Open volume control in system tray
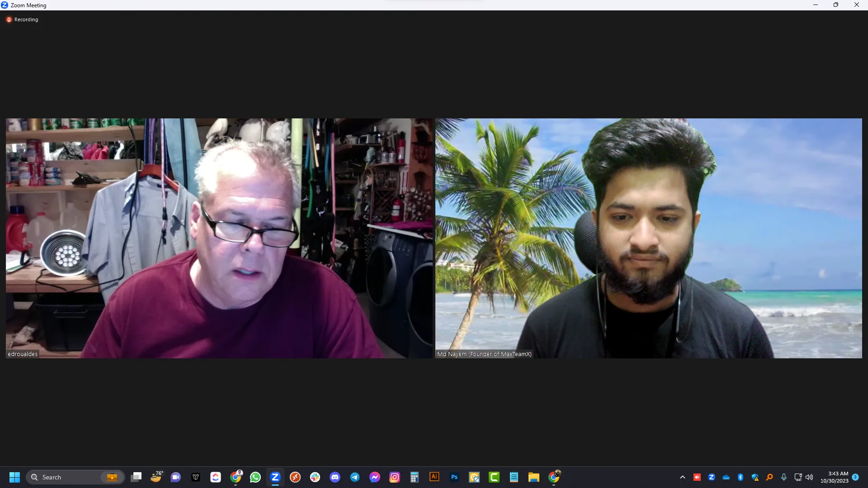Screen dimensions: 868x488 tap(809, 477)
